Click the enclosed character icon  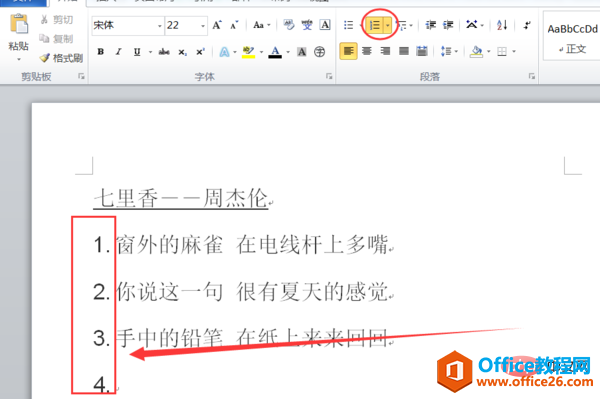point(320,52)
